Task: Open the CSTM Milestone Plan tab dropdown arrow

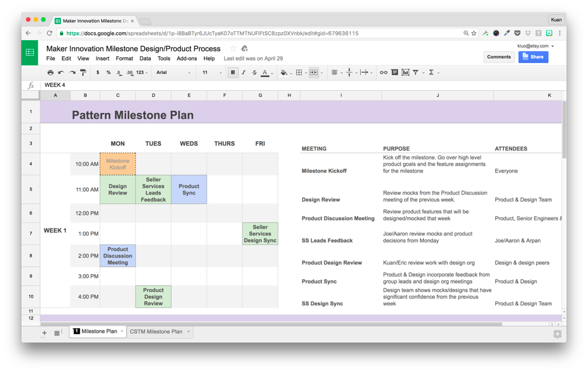Action: 188,331
